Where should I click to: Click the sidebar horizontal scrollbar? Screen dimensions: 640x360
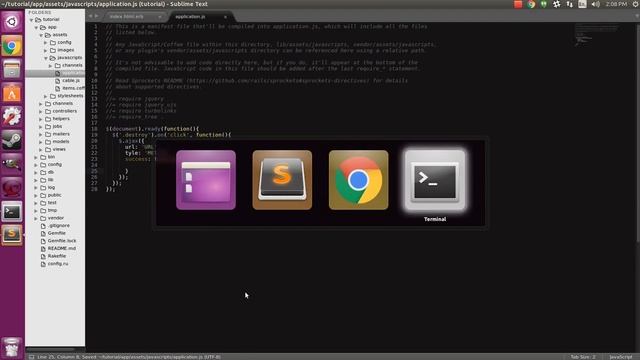point(51,350)
